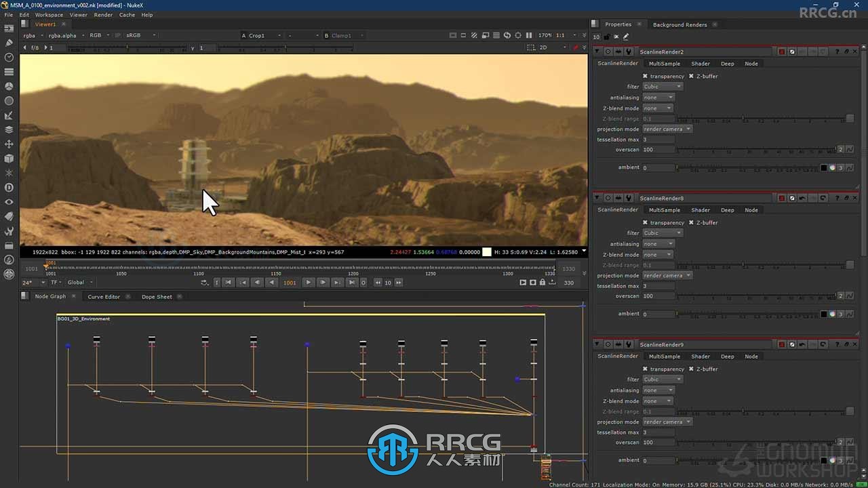Toggle Z-buffer checkbox in ScanlineRender2
Viewport: 868px width, 488px height.
(x=691, y=76)
